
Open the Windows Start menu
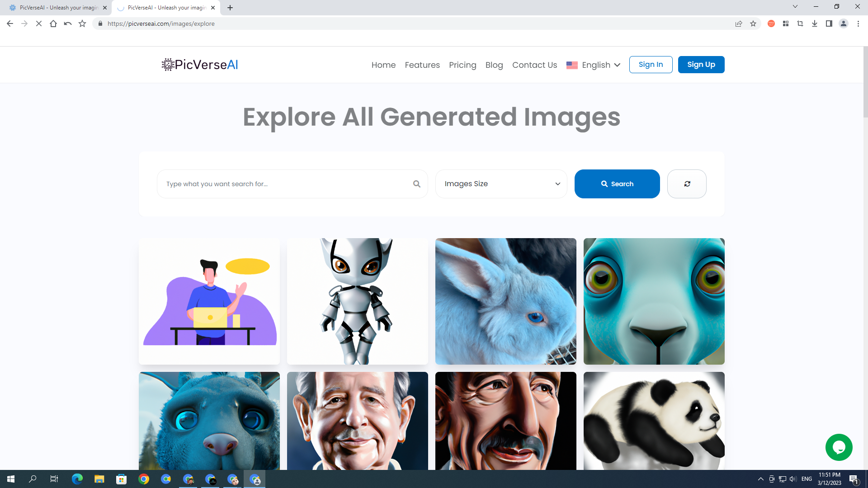11,479
